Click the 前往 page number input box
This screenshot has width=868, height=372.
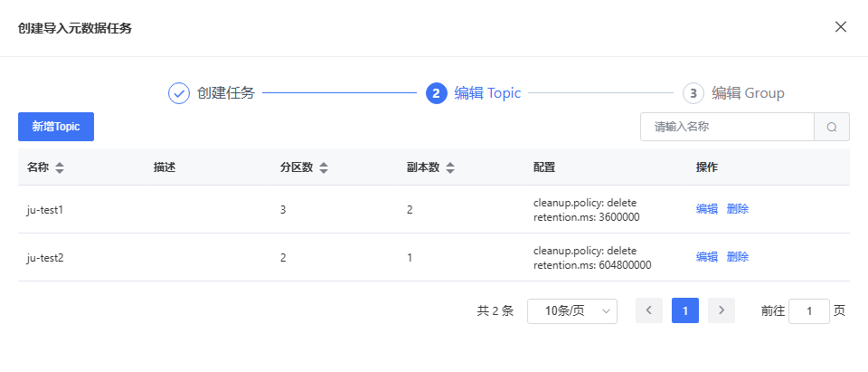point(808,310)
